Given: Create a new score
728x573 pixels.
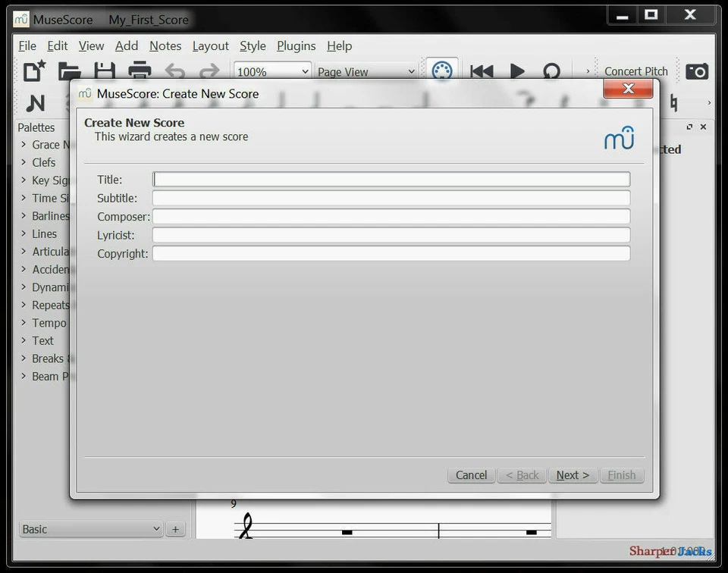Looking at the screenshot, I should (33, 70).
